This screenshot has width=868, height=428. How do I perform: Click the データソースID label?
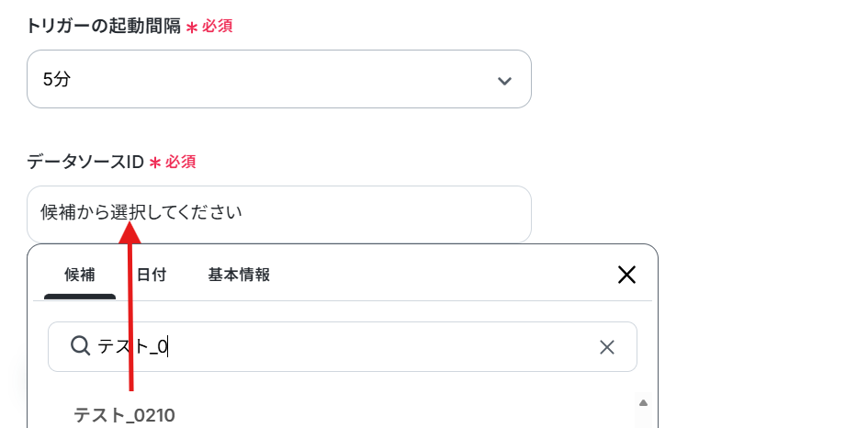(x=85, y=162)
